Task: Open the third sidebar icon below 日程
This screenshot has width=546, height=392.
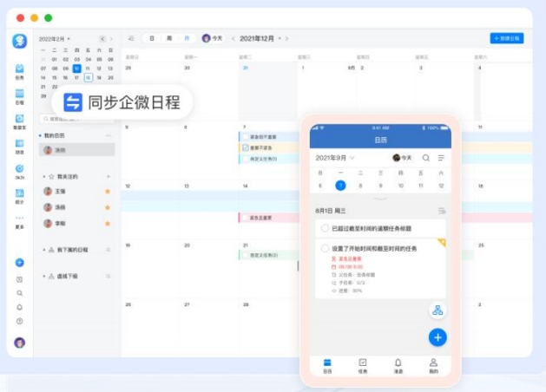Action: (x=19, y=118)
